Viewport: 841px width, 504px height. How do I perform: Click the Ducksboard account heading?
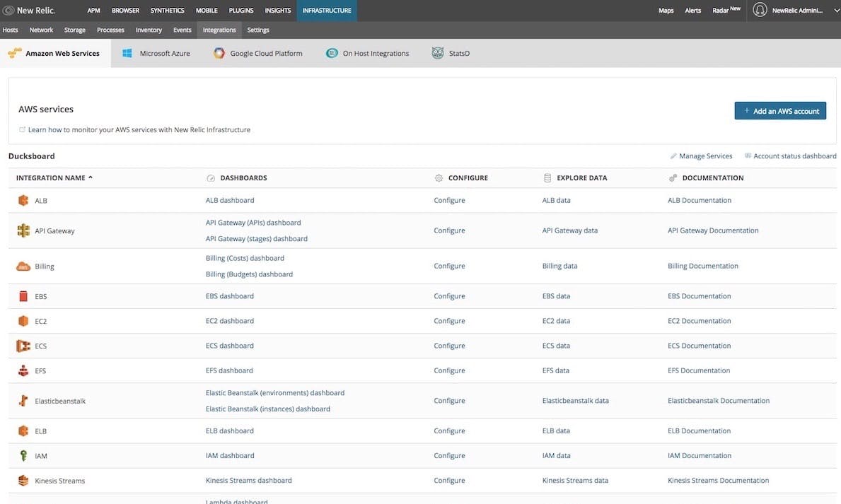(x=32, y=156)
